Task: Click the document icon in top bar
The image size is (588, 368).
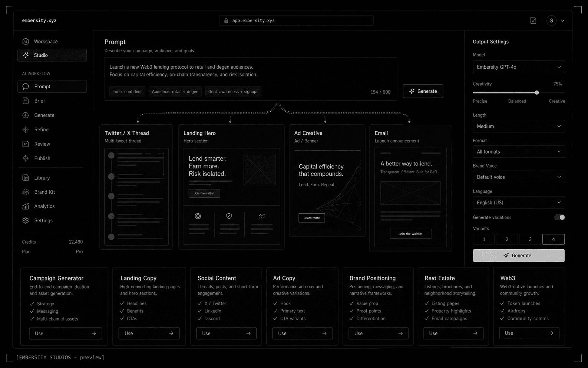Action: (533, 20)
